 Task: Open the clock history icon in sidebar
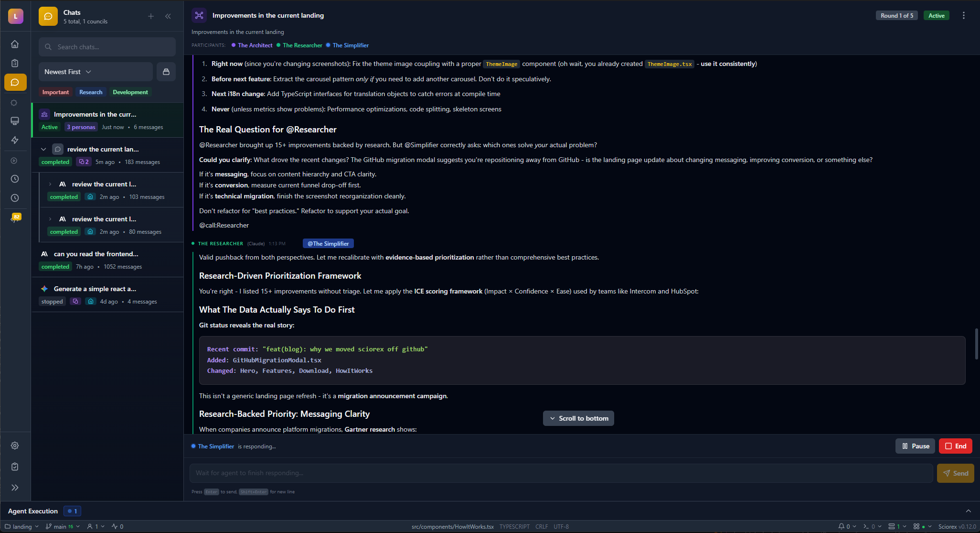(15, 179)
